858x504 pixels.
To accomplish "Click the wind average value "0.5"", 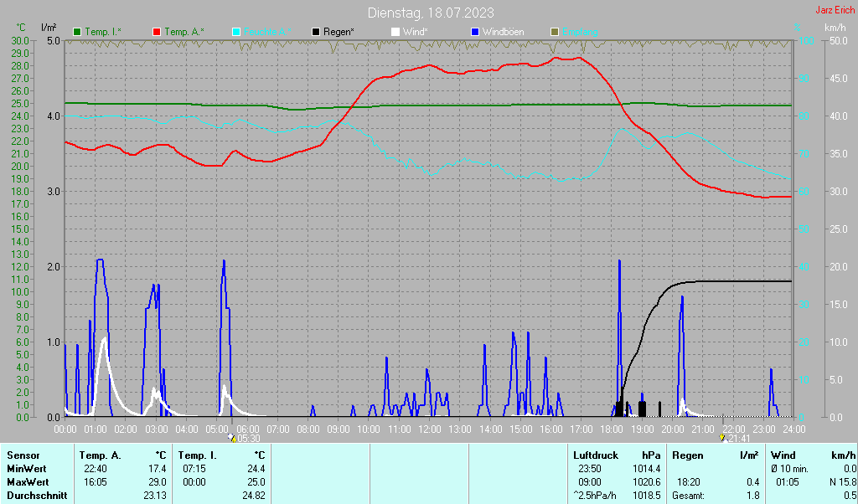I will [x=850, y=496].
